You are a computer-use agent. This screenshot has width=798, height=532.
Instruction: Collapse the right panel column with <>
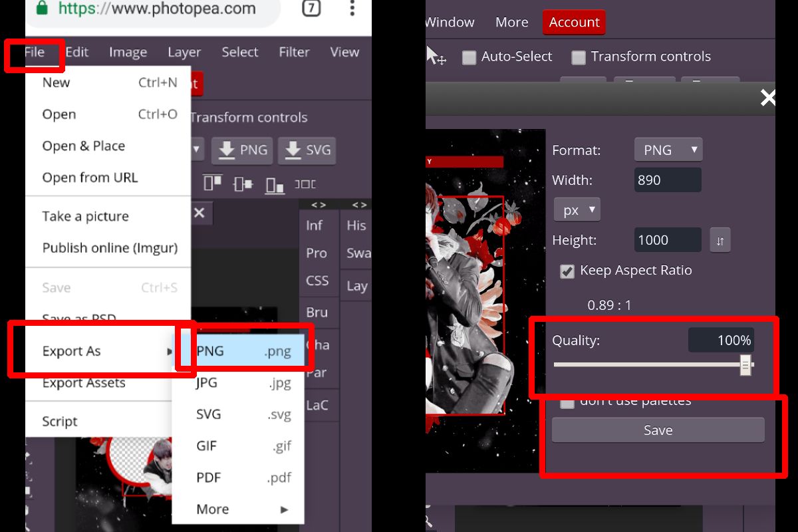pyautogui.click(x=359, y=204)
